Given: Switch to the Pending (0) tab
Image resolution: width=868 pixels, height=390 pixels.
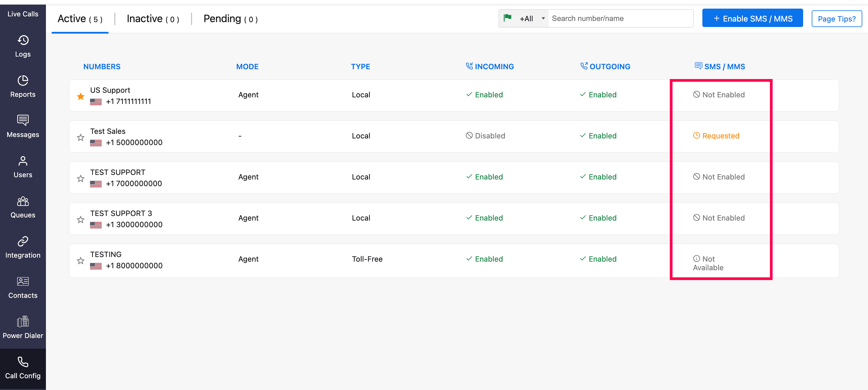Looking at the screenshot, I should pos(231,19).
